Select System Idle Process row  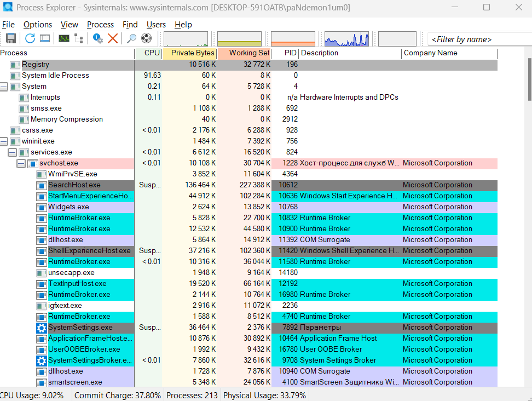pos(248,76)
